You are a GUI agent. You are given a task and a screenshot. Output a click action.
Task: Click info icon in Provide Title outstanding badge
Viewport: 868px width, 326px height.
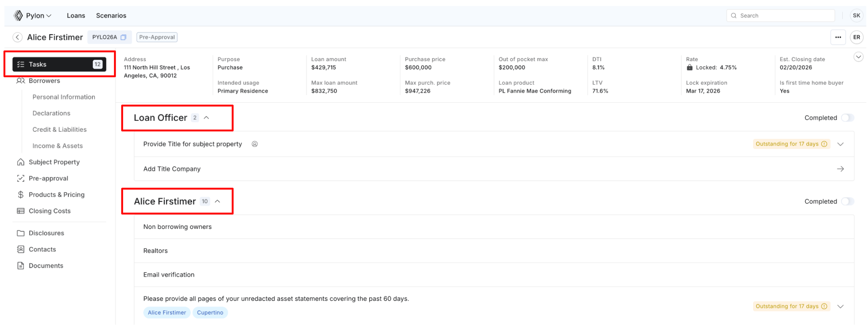824,144
